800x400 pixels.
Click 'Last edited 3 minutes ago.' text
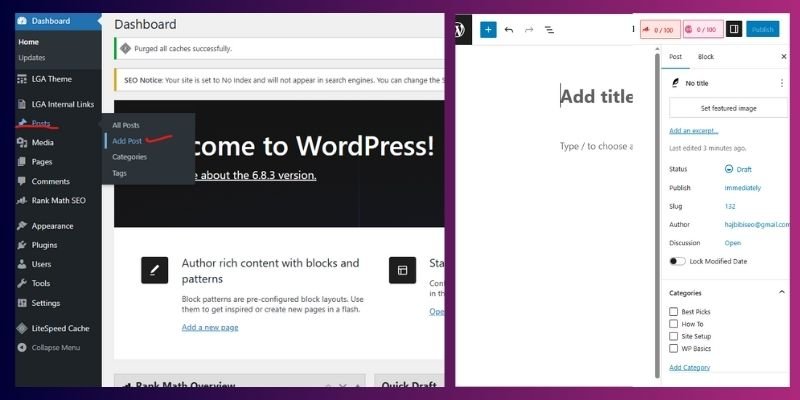pos(708,148)
